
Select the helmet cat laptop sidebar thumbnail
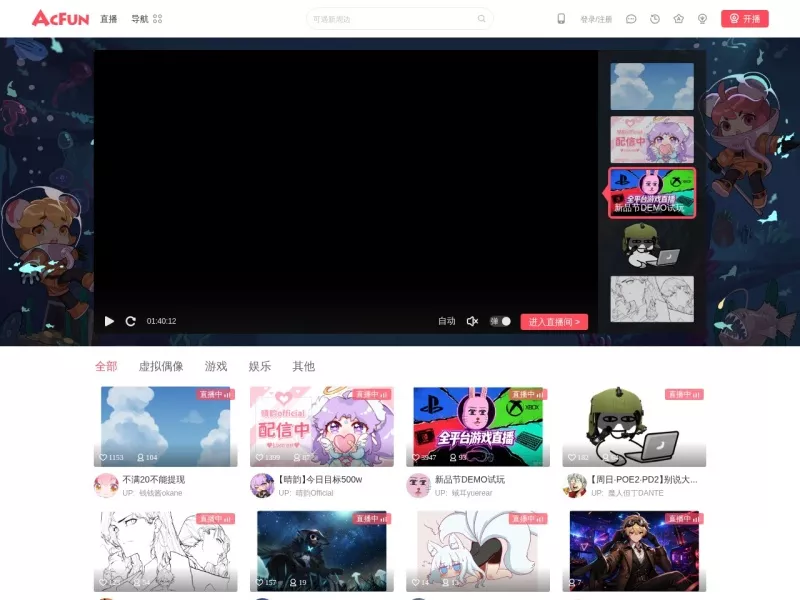click(x=652, y=246)
